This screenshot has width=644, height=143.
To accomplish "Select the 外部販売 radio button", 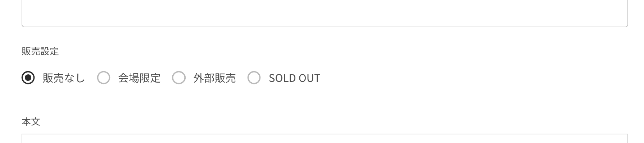I will (x=179, y=78).
